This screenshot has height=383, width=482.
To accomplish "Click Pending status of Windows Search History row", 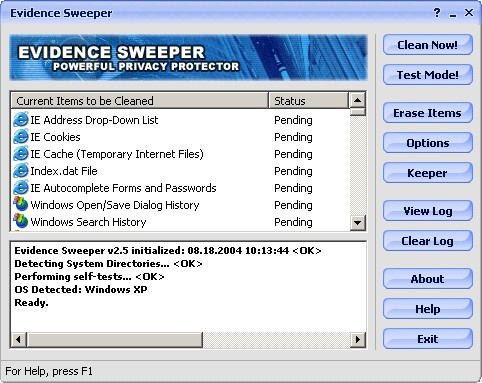I will [x=293, y=222].
